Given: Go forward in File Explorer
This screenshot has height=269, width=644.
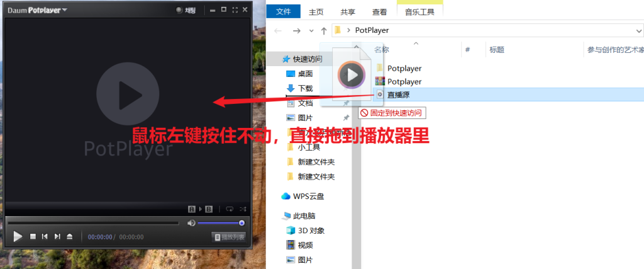Looking at the screenshot, I should click(297, 30).
